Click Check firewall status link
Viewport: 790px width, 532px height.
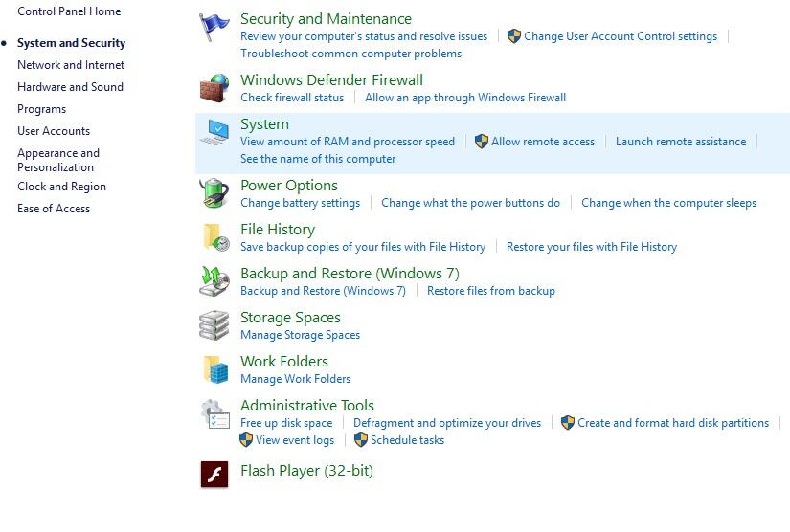[x=292, y=98]
